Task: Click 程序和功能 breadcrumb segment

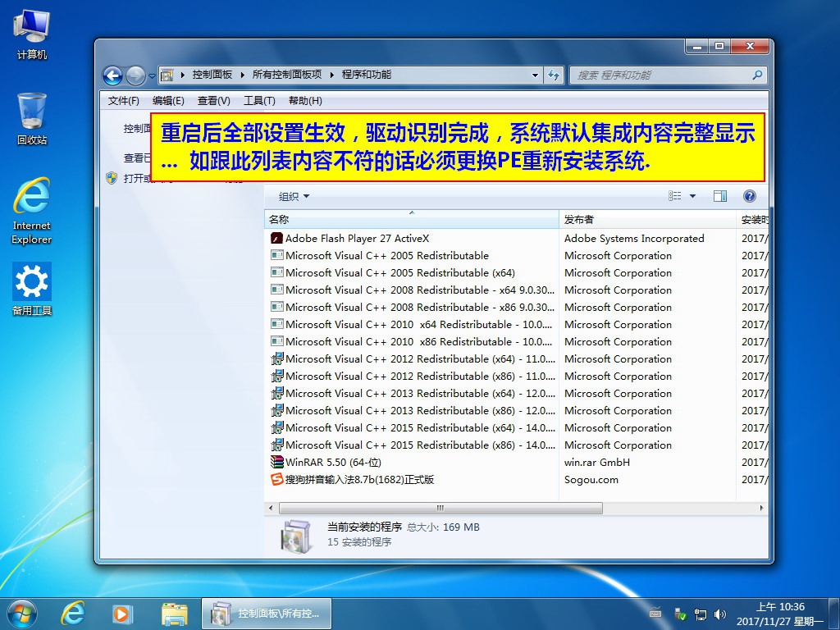Action: [367, 75]
